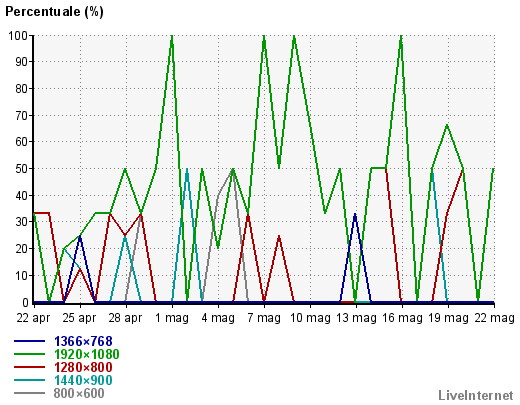Click the 1920×1080 legend label

86,354
